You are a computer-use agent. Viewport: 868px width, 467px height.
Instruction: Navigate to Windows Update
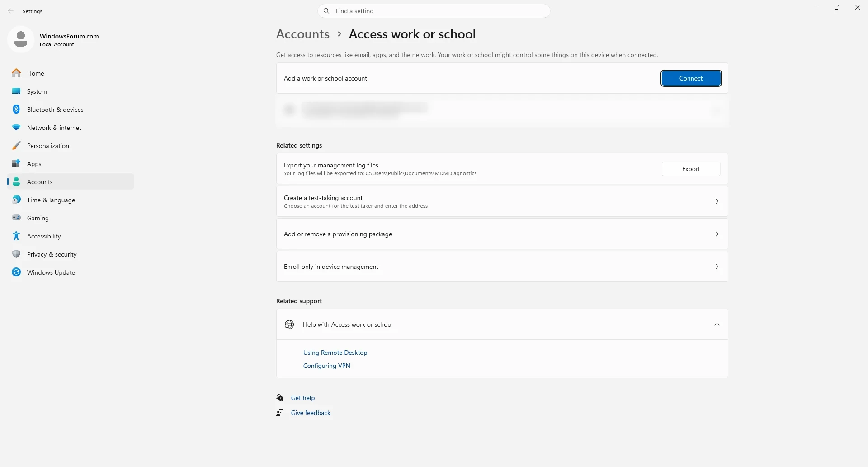coord(71,272)
